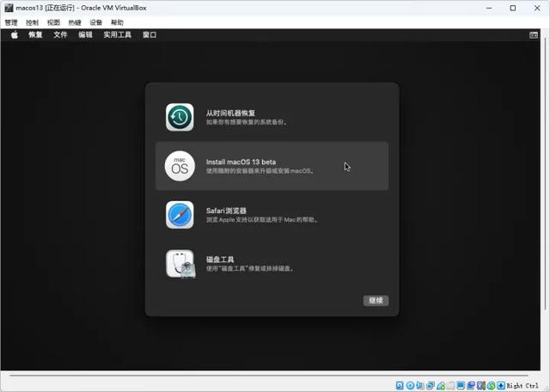
Task: Open the VirtualBox 控制 menu
Action: click(33, 22)
